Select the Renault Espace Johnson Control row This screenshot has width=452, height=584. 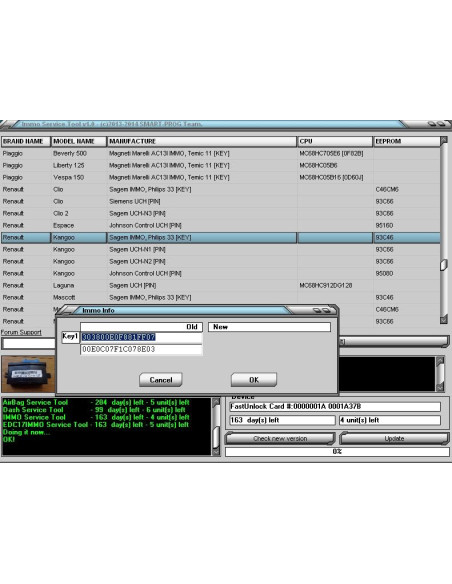[x=220, y=225]
